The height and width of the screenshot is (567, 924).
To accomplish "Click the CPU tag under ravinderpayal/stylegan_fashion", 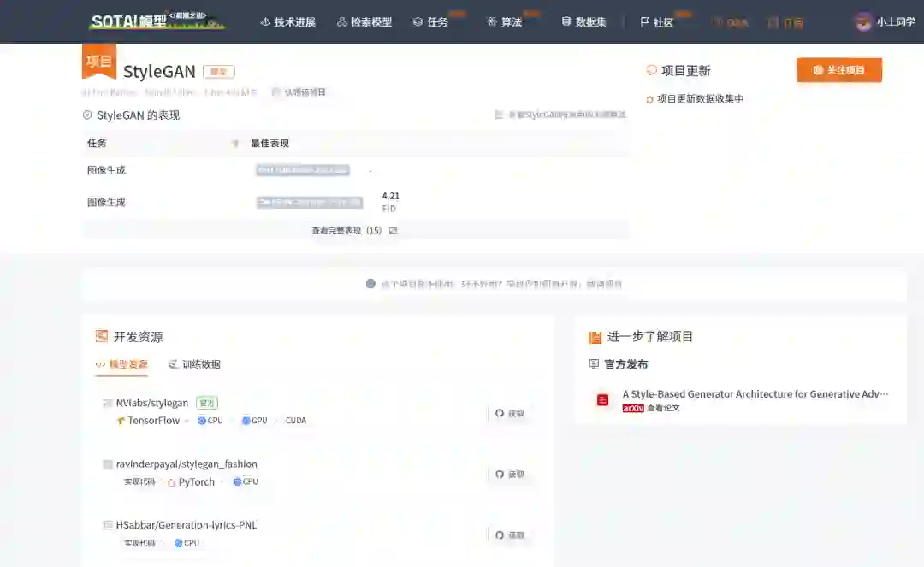I will click(x=246, y=481).
